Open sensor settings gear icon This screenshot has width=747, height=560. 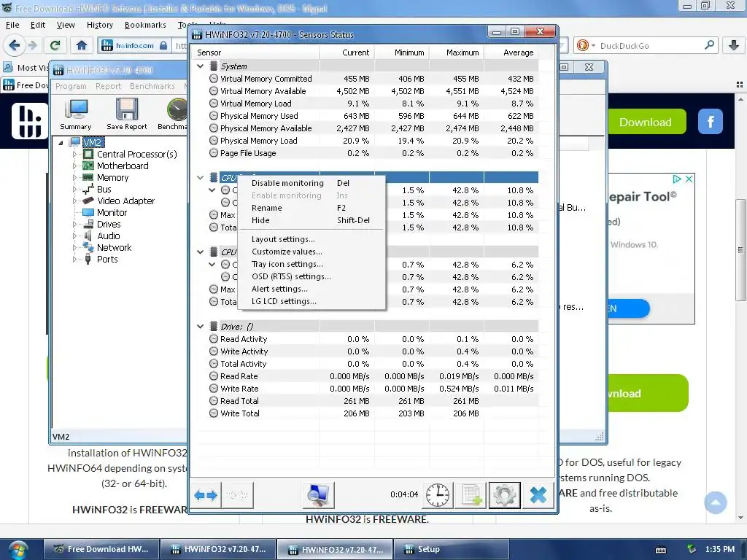[x=505, y=495]
